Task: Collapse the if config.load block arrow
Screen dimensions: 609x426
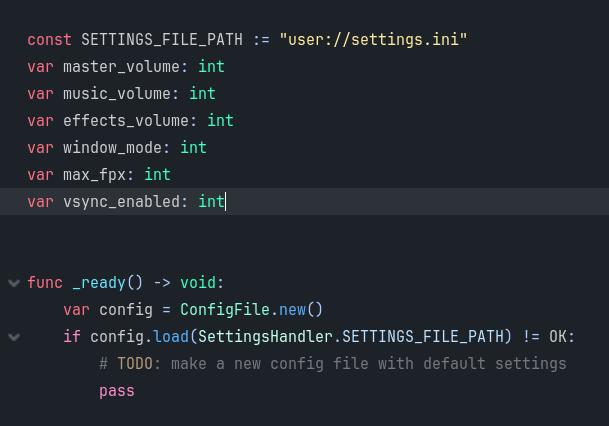Action: coord(14,337)
